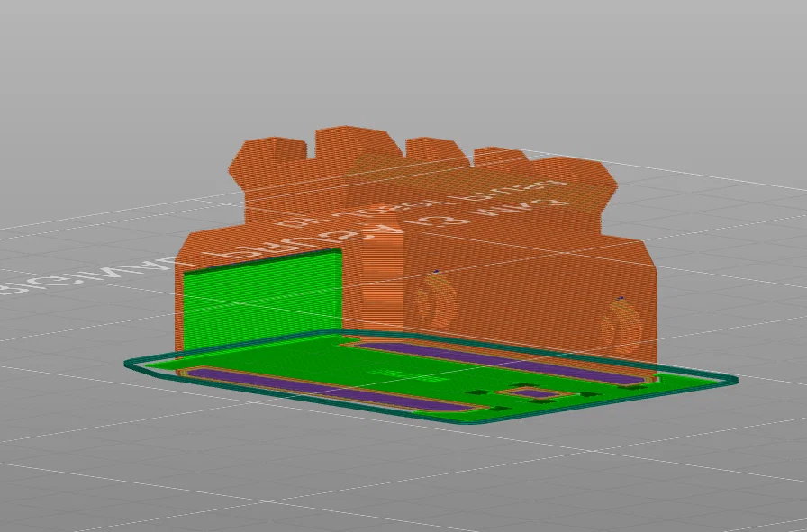Click the long purple strip at the front
Screen dimensions: 807x532
[330, 390]
